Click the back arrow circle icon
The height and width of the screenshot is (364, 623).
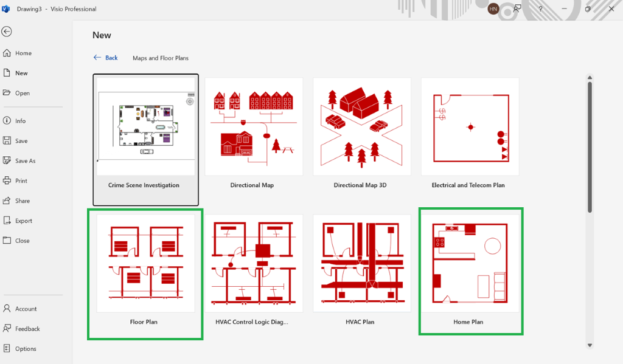7,32
